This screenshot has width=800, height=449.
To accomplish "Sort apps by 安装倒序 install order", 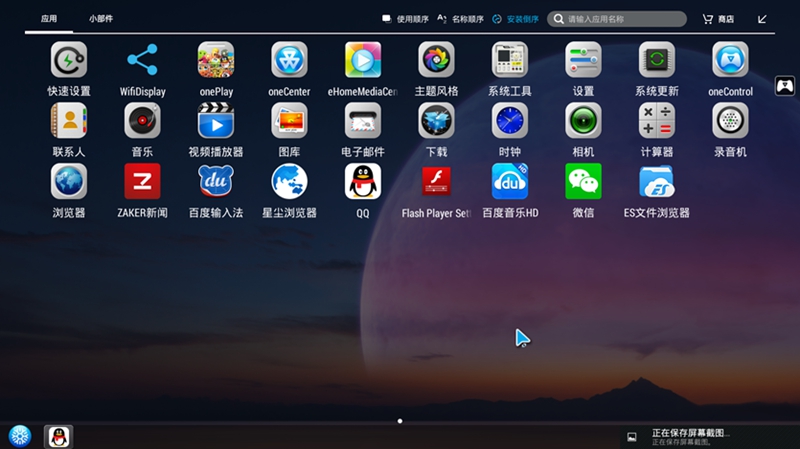I will pos(515,19).
